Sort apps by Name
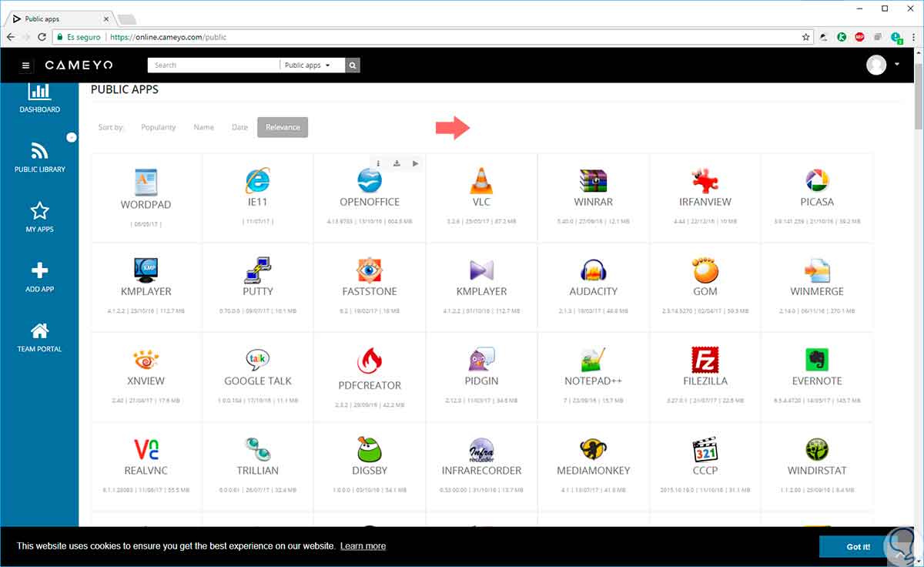The height and width of the screenshot is (567, 924). (x=204, y=127)
